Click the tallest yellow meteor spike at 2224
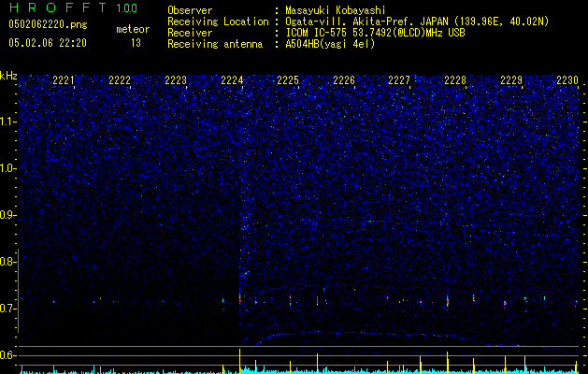Screen dimensions: 588x374 pyautogui.click(x=239, y=361)
